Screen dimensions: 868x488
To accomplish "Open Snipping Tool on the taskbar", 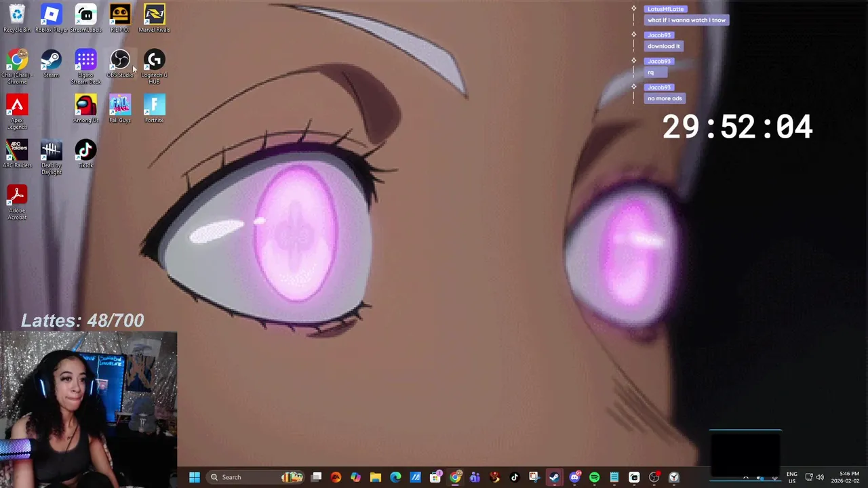I will point(534,477).
